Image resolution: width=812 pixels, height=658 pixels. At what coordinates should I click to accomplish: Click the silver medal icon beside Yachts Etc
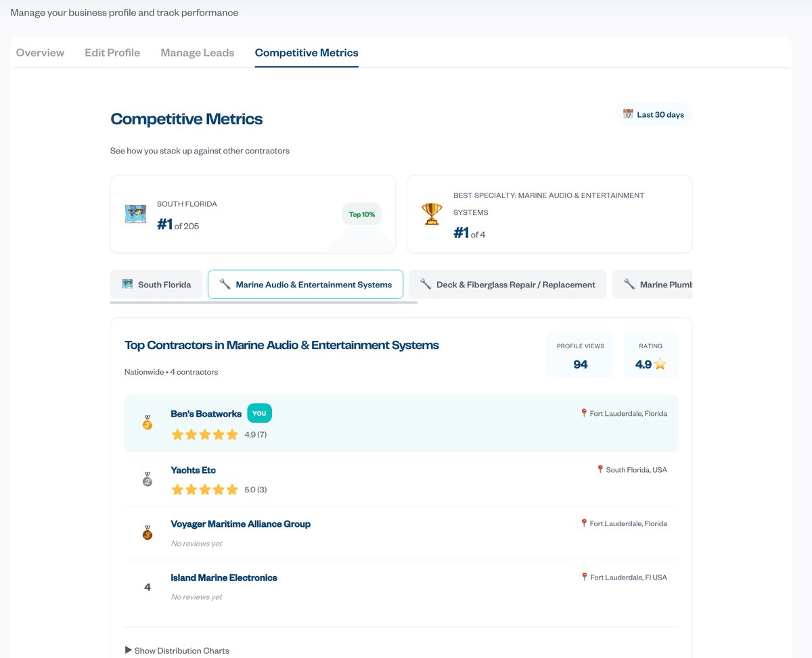[148, 479]
